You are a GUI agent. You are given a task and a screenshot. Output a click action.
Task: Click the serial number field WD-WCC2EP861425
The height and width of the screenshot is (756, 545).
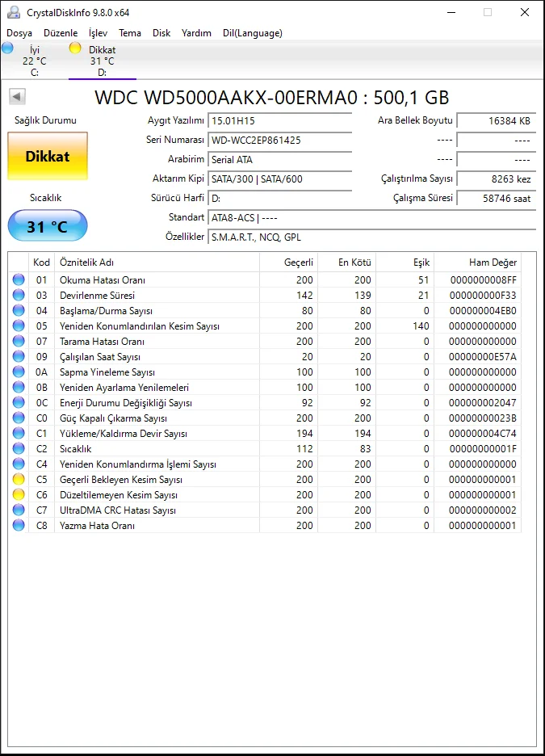(280, 141)
